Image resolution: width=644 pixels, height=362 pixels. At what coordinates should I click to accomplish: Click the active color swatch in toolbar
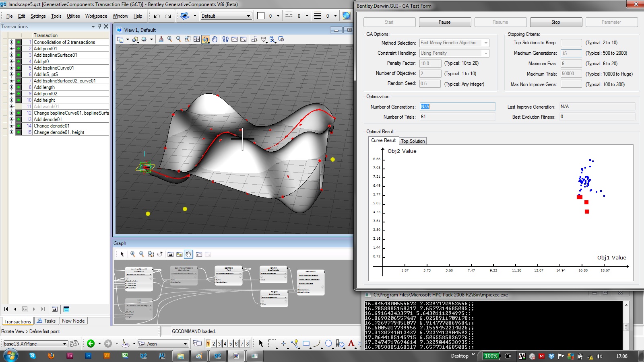pyautogui.click(x=261, y=16)
